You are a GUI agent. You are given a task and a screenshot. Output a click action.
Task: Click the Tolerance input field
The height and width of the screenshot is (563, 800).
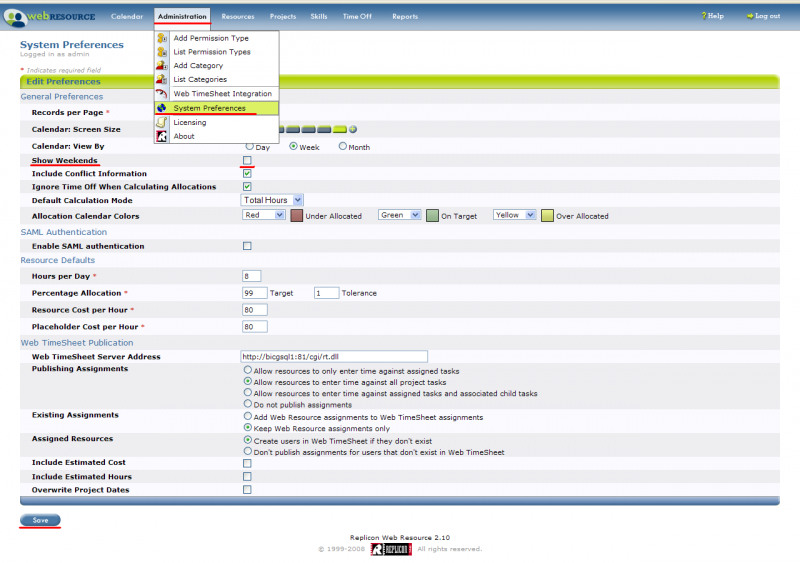point(327,293)
